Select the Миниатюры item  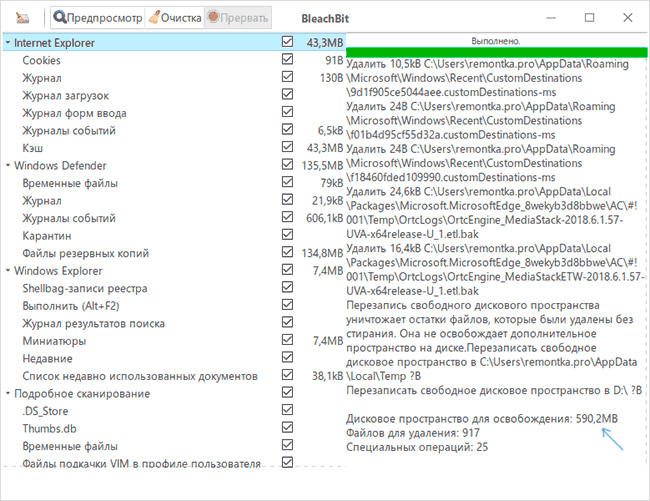54,341
